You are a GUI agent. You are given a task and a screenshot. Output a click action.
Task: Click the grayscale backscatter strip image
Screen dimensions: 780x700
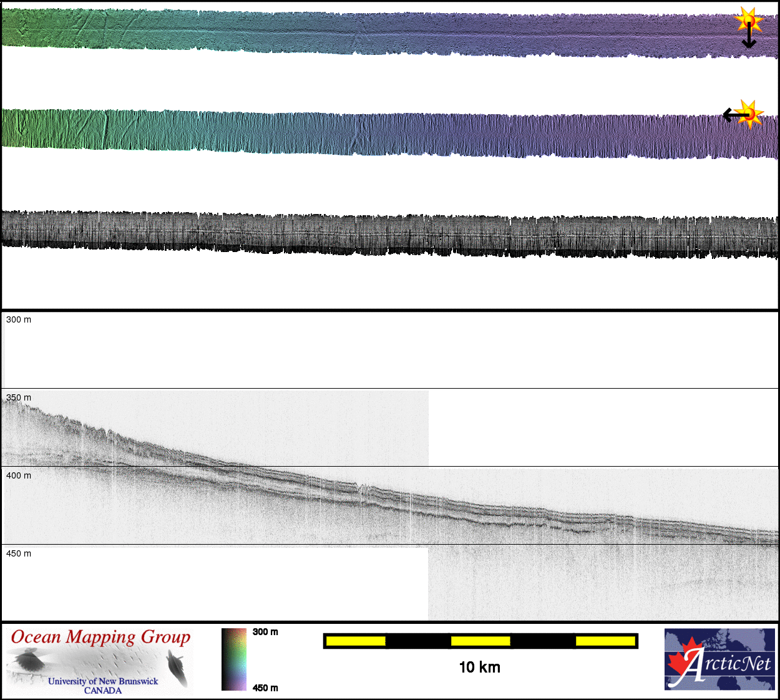coord(390,234)
